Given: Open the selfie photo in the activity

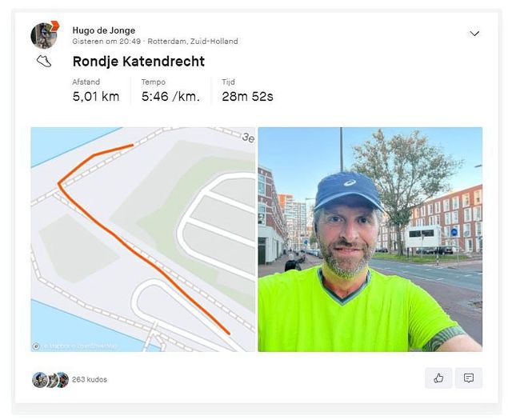Looking at the screenshot, I should point(370,239).
